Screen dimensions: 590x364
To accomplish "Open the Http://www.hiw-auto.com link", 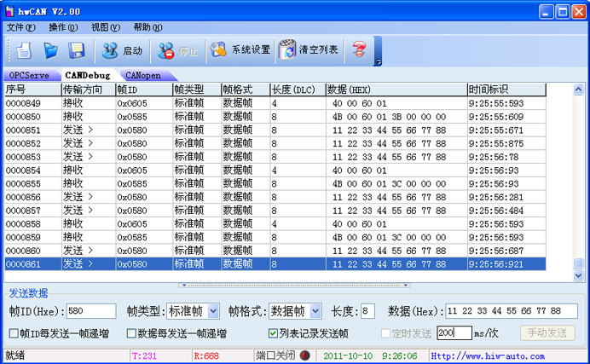I will click(488, 355).
